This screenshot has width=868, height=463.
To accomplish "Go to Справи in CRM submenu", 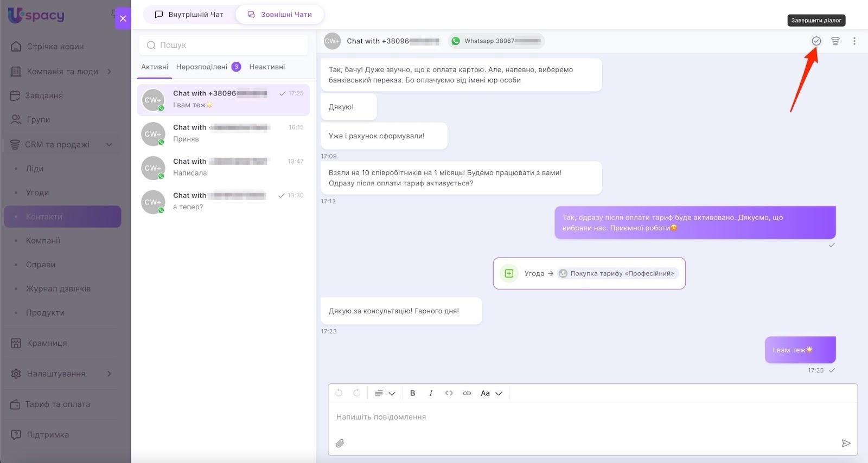I will [x=41, y=265].
